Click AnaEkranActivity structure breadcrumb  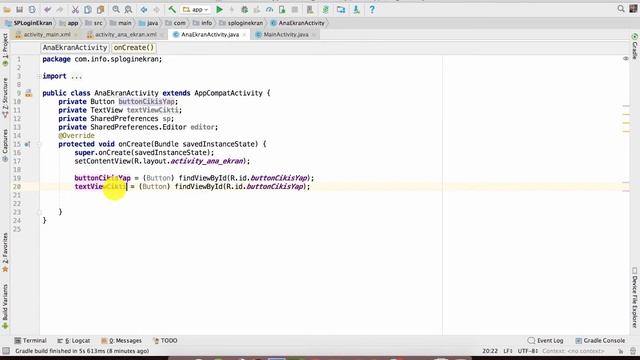[x=75, y=48]
